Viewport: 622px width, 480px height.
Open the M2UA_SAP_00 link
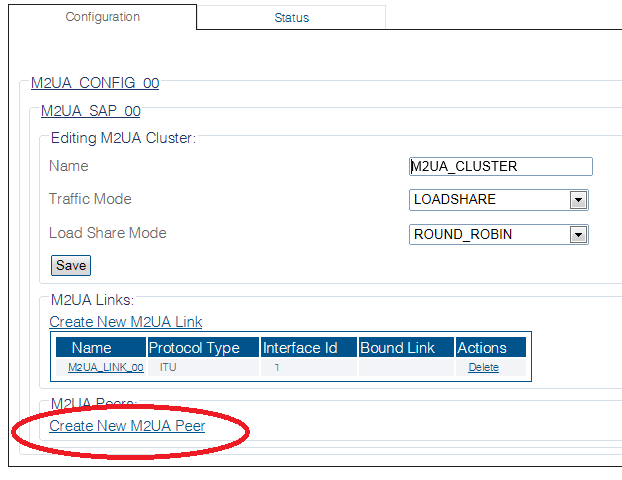(91, 111)
